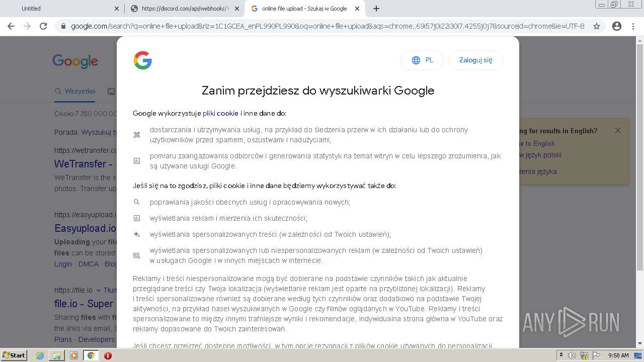Viewport: 644px width, 362px height.
Task: Click the Chrome taskbar icon
Action: click(91, 355)
